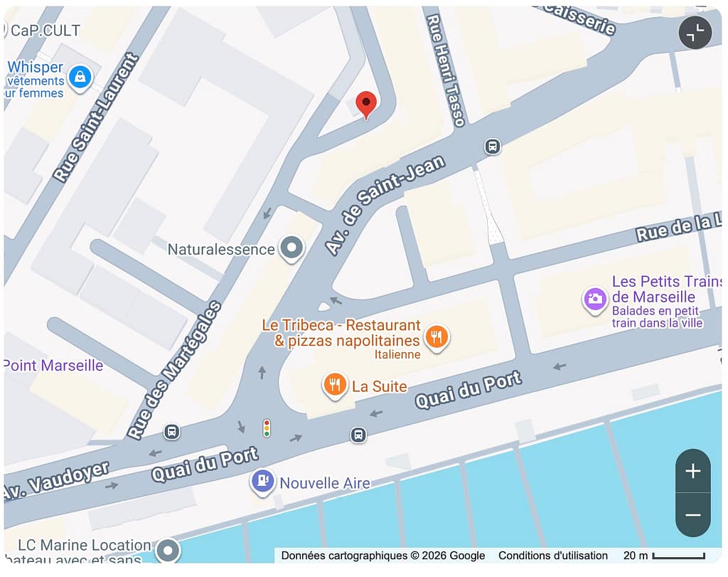Image resolution: width=728 pixels, height=577 pixels.
Task: Click bus stop icon below La Suite
Action: coord(358,435)
